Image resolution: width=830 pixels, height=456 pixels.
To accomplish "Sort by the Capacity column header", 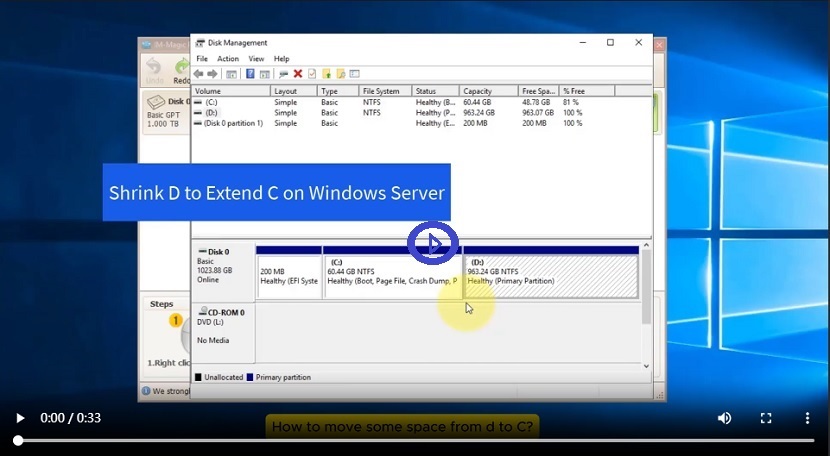I will click(x=489, y=91).
